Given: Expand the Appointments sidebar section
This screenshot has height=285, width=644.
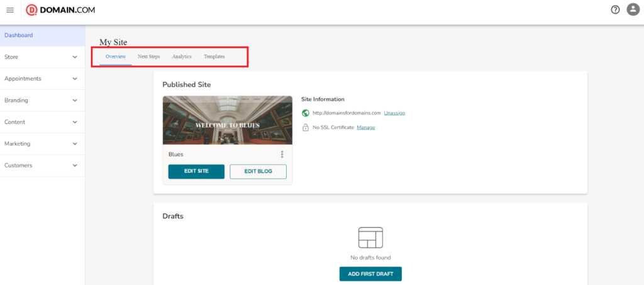Looking at the screenshot, I should [x=43, y=79].
